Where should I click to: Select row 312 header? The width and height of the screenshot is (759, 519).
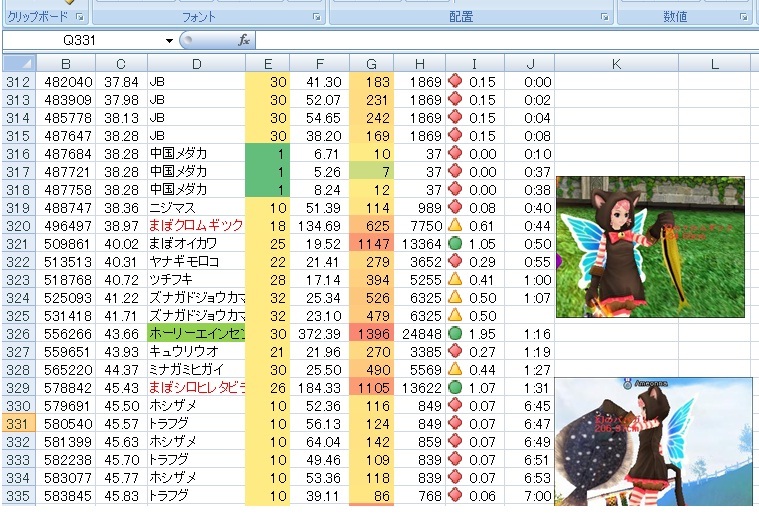(18, 82)
